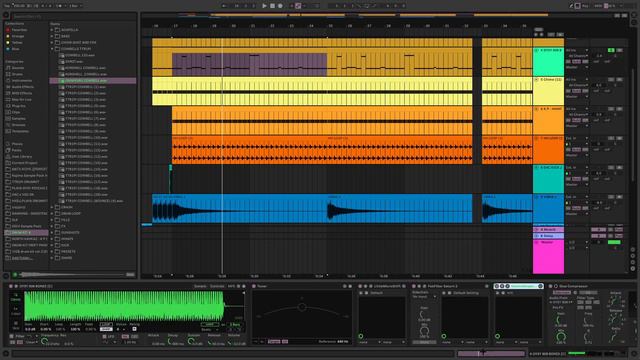The height and width of the screenshot is (360, 640).
Task: Click the browser preview play button
Action: pos(15,275)
